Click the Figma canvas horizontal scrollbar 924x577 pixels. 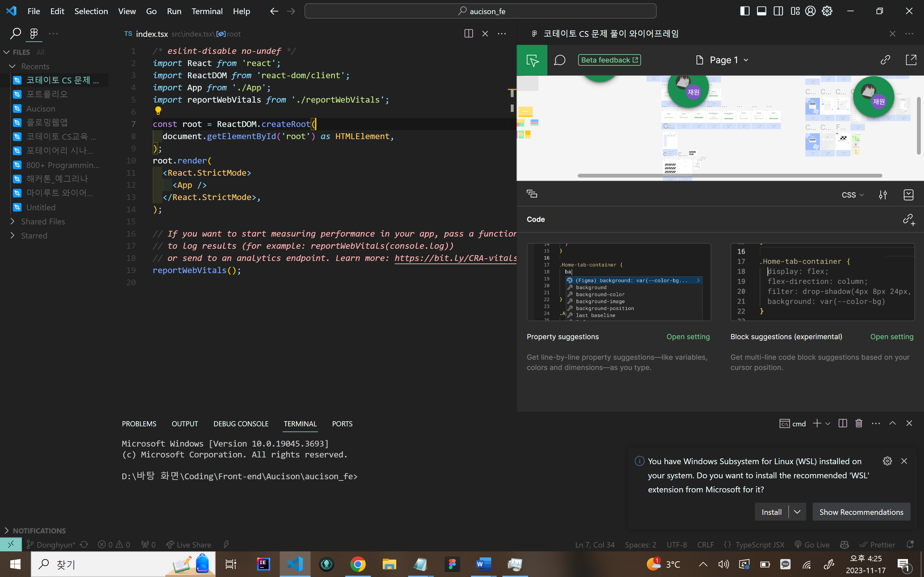click(x=729, y=176)
